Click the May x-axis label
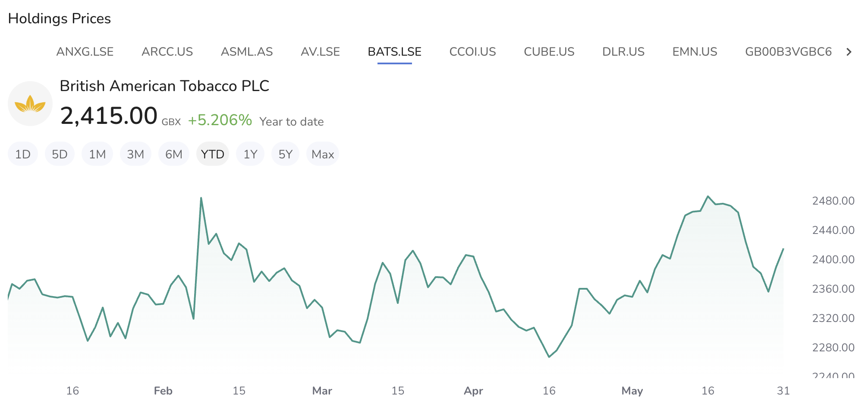The height and width of the screenshot is (404, 868). pyautogui.click(x=632, y=391)
